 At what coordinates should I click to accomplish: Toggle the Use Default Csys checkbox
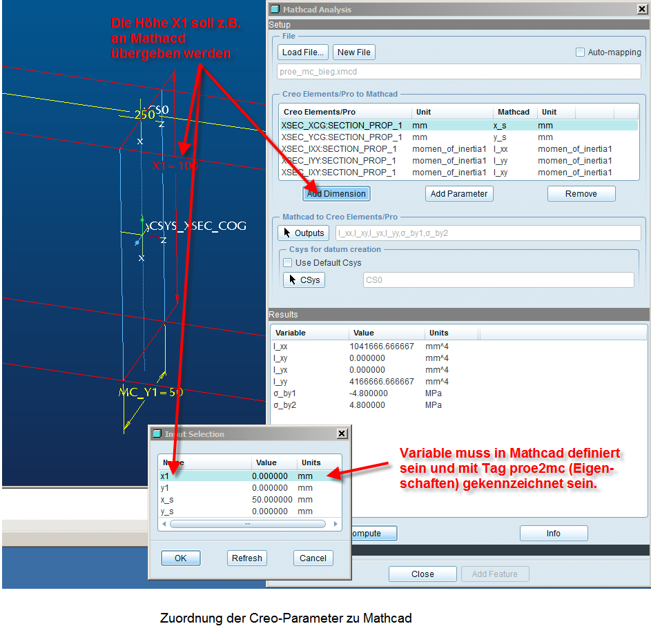coord(287,262)
